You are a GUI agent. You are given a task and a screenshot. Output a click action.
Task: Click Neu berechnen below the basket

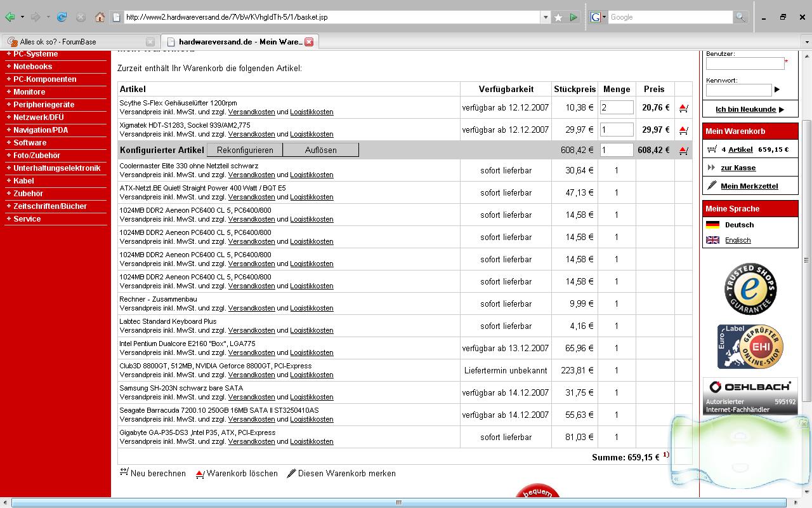[153, 473]
